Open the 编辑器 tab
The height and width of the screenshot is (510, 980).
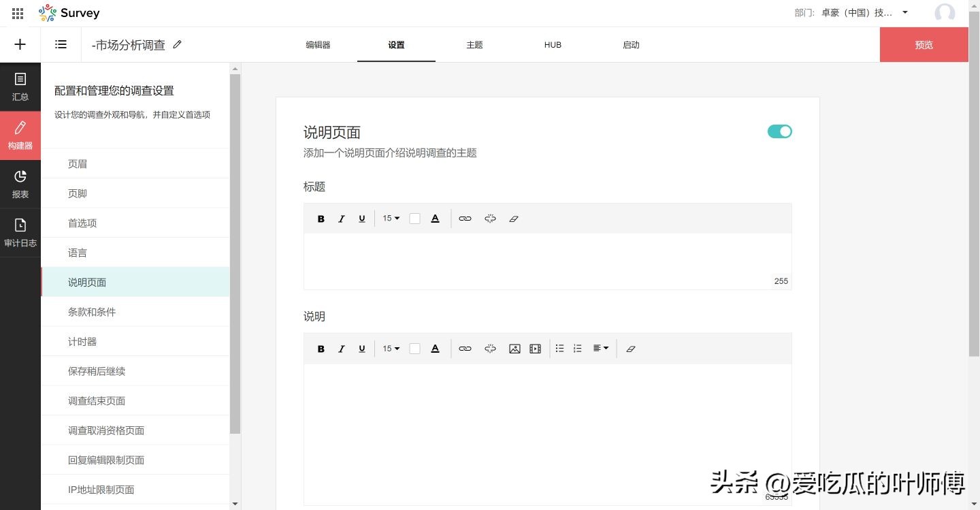click(318, 44)
